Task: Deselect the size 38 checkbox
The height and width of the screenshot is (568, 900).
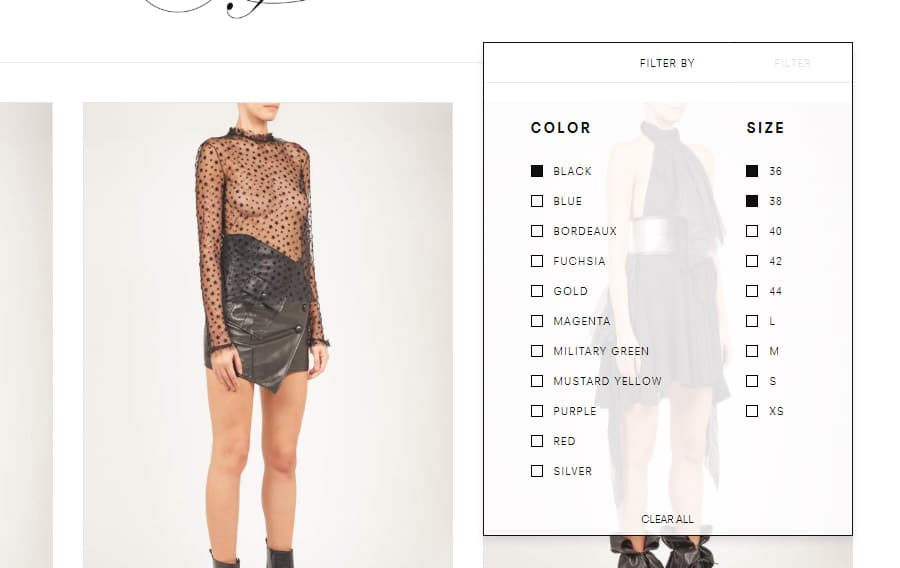Action: tap(752, 201)
